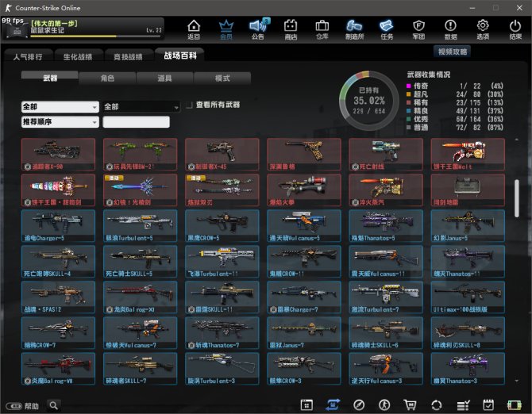
Task: Select the 阔剑地雷 weapon card
Action: tap(468, 190)
